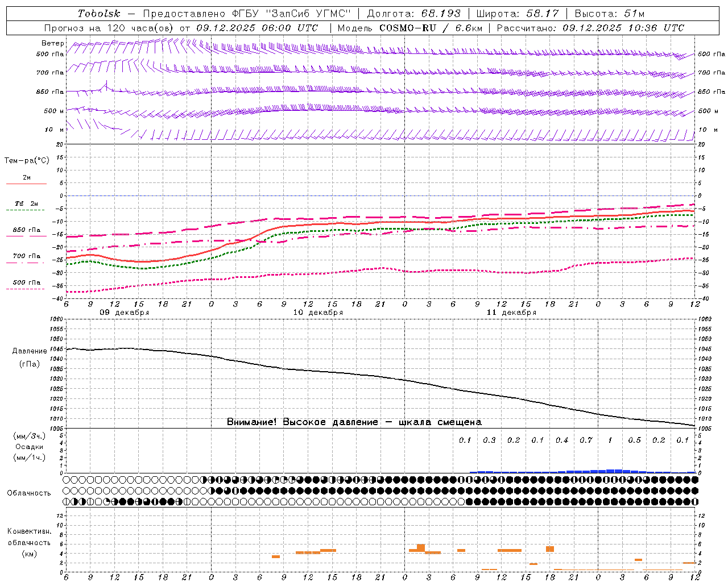
Task: Click "500 гПа" in the temperature legend
Action: tap(27, 282)
